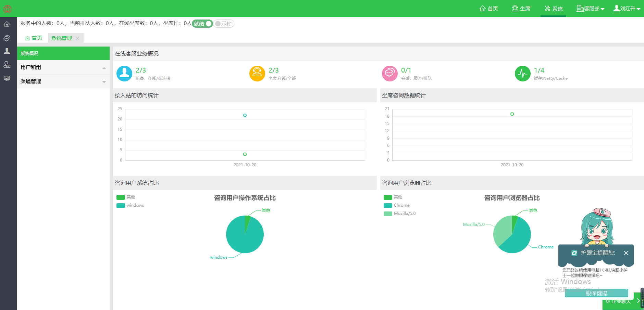Click the home icon in the left sidebar
The image size is (644, 310).
click(x=7, y=24)
